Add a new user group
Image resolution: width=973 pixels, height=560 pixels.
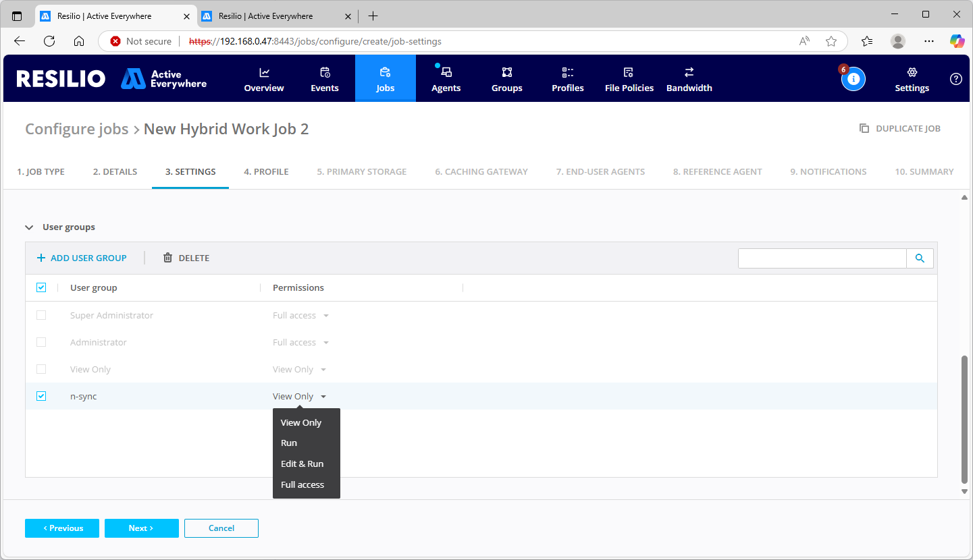pos(82,258)
